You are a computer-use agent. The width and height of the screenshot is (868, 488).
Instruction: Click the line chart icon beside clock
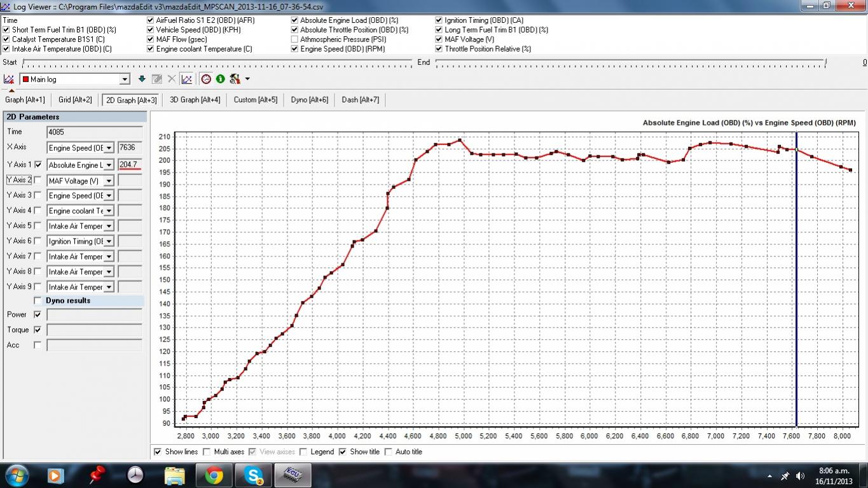point(186,79)
